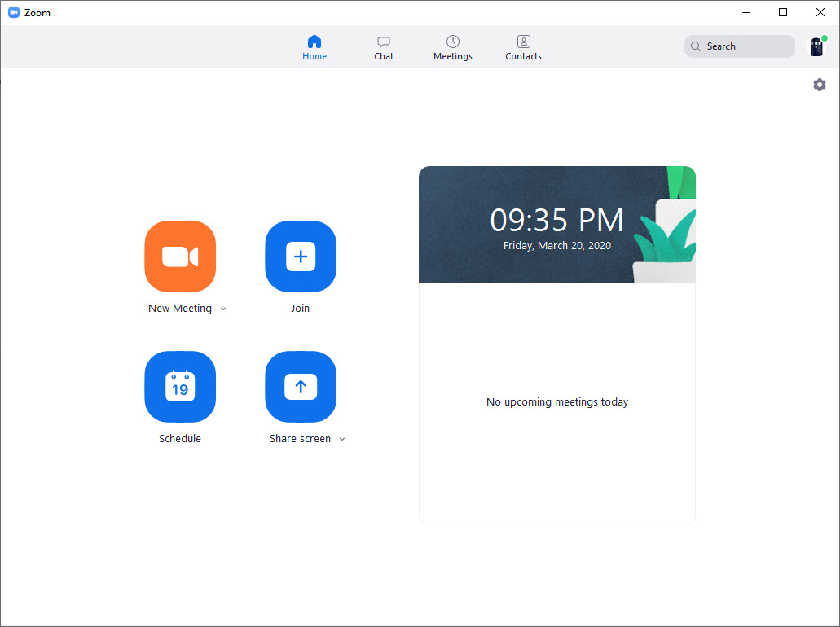The image size is (840, 627).
Task: Select the Home tab
Action: [314, 47]
